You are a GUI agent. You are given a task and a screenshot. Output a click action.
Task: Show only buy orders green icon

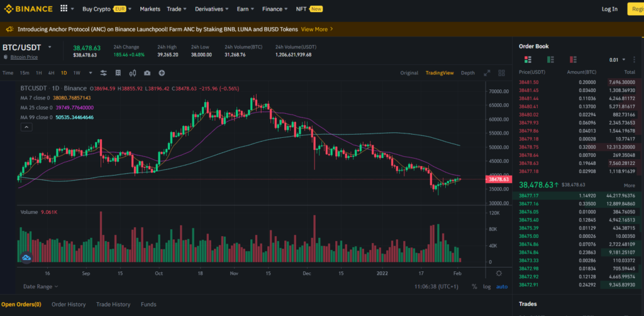tap(551, 60)
